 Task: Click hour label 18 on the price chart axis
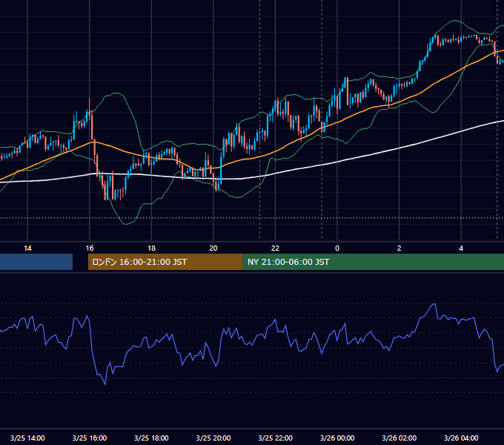coord(151,248)
